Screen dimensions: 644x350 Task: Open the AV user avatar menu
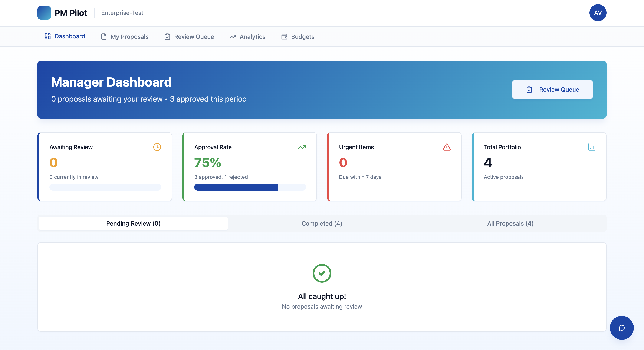(598, 13)
